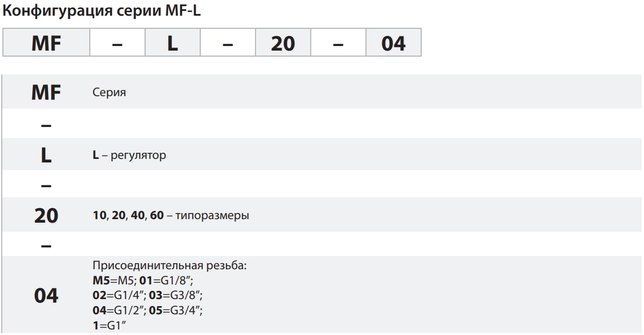644x335 pixels.
Task: Click the Серия description text
Action: click(x=109, y=93)
